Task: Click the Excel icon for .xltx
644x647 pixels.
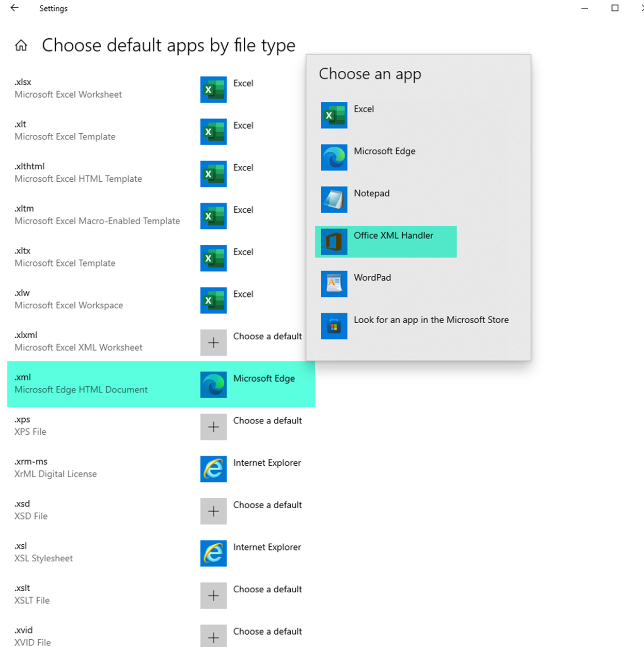Action: click(x=213, y=258)
